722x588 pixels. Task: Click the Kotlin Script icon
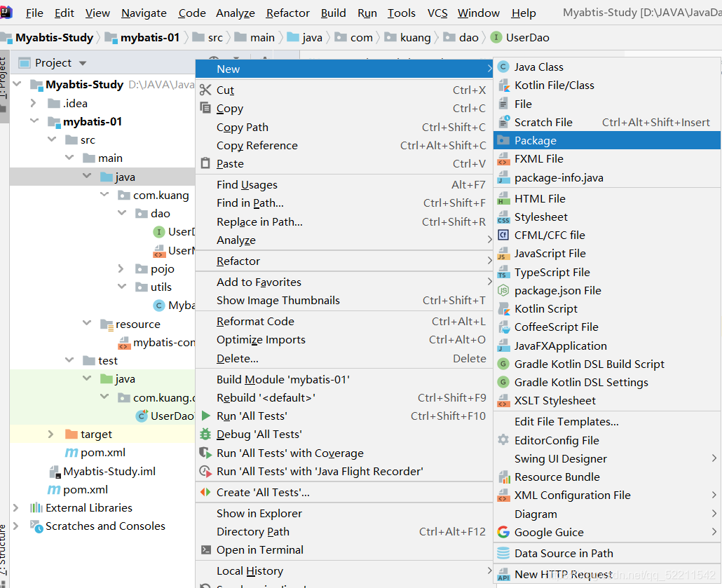click(x=504, y=309)
